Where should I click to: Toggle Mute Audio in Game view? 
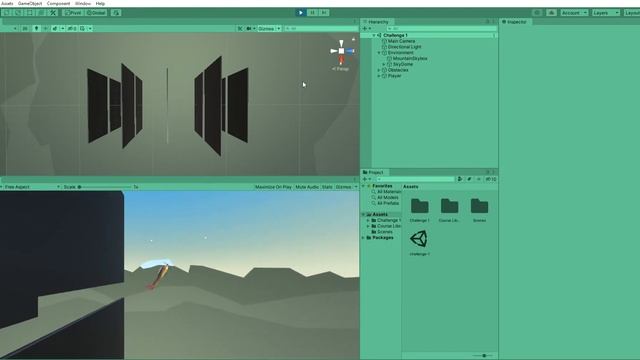[x=307, y=187]
